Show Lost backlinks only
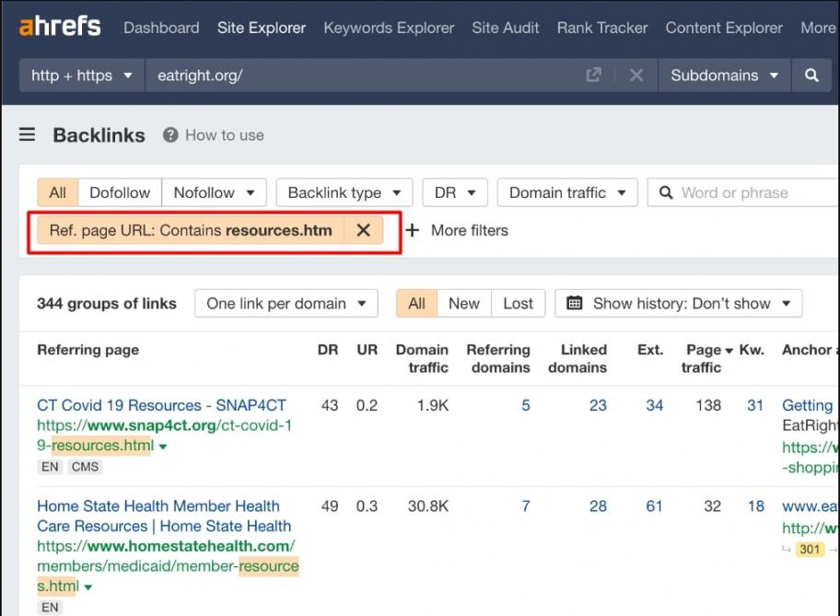 [x=518, y=303]
